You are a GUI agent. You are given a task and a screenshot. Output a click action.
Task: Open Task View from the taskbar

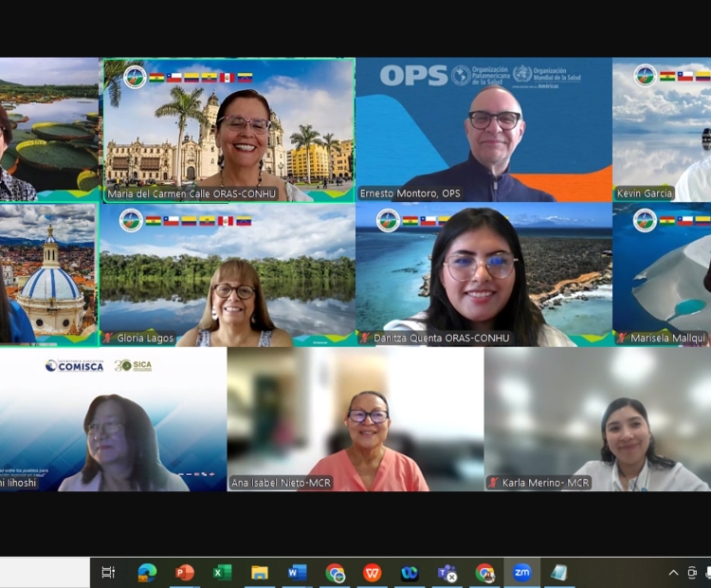click(108, 573)
